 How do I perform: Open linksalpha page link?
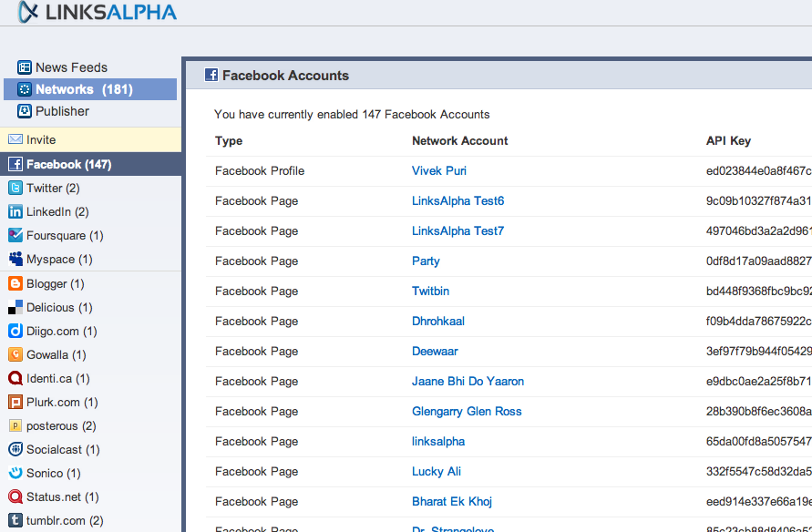click(438, 441)
